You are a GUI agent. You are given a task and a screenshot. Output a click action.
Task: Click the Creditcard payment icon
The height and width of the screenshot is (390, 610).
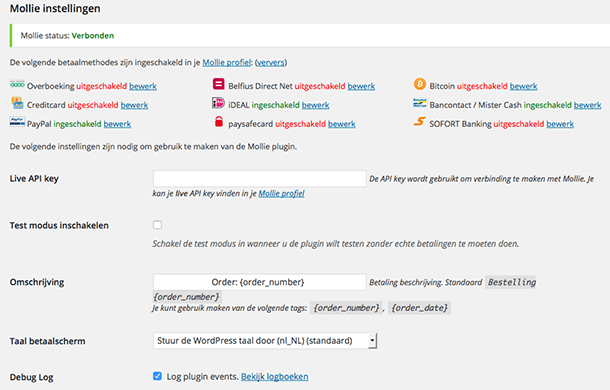[17, 103]
